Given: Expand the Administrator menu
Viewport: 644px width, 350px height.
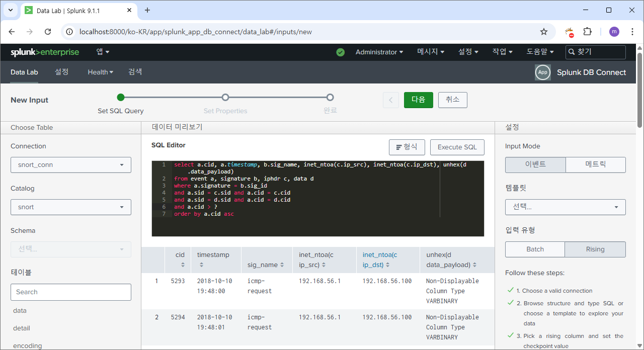Looking at the screenshot, I should 379,52.
